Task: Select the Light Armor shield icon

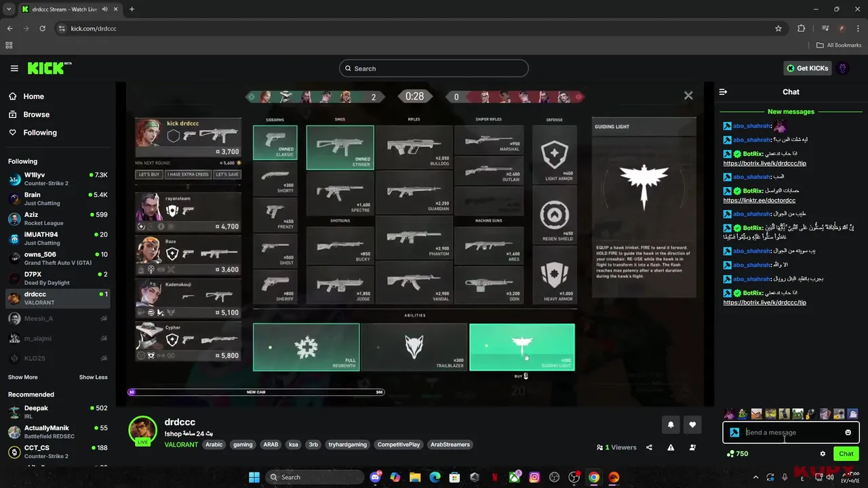Action: click(555, 155)
